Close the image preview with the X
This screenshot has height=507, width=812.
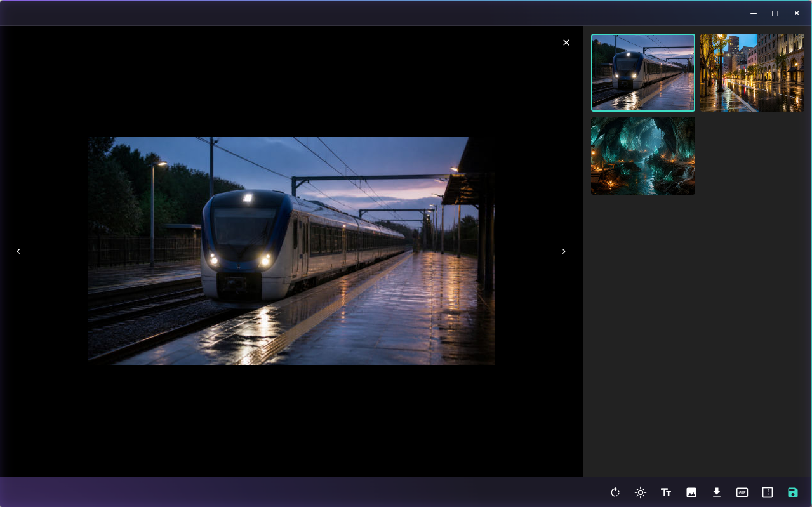click(566, 43)
